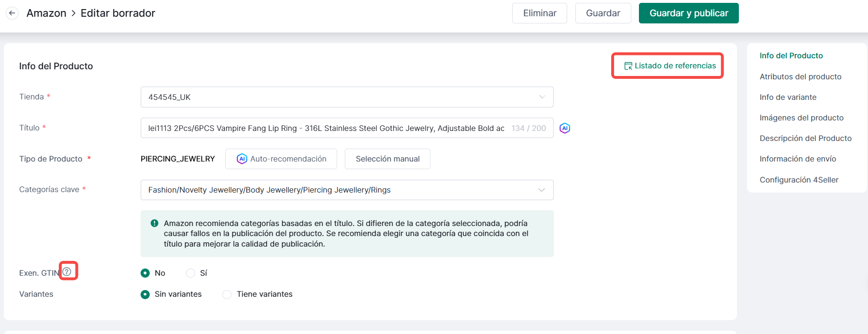Click the Listado de referencias link

pos(670,65)
